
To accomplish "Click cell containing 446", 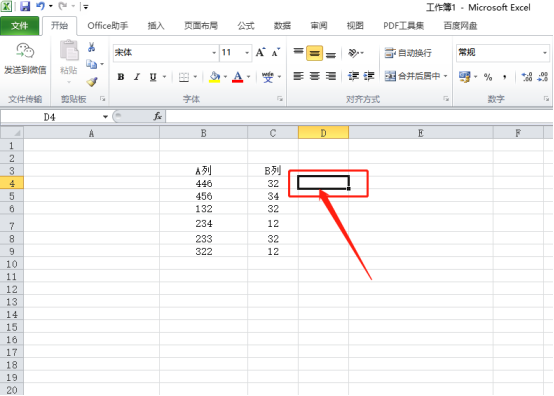I will click(x=204, y=183).
